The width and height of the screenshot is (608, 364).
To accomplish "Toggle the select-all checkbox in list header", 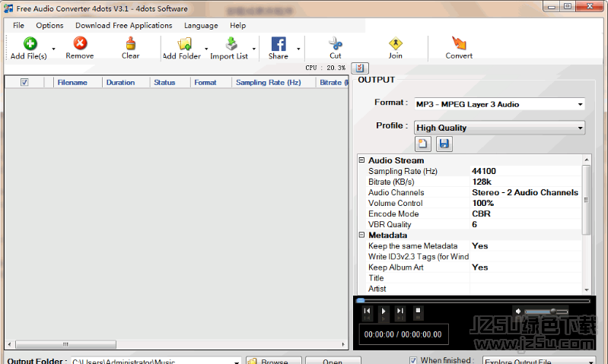I will click(24, 82).
